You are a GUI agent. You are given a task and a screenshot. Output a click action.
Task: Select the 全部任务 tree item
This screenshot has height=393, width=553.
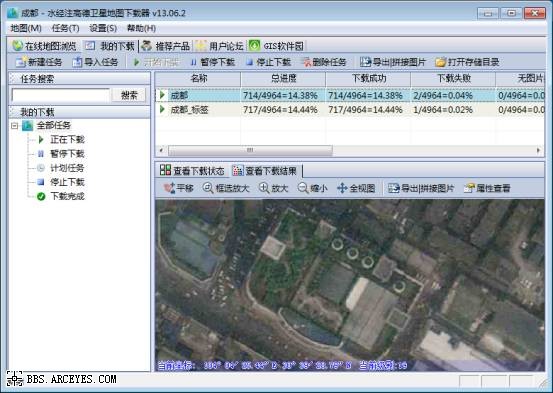(x=54, y=126)
